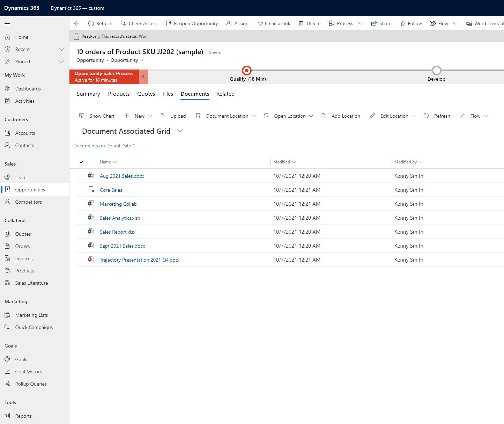This screenshot has height=424, width=504.
Task: Open Check Access from command bar
Action: (x=139, y=23)
